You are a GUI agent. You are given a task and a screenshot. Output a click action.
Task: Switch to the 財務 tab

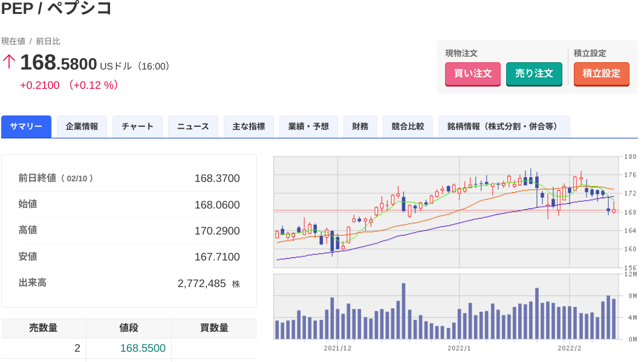tap(360, 126)
